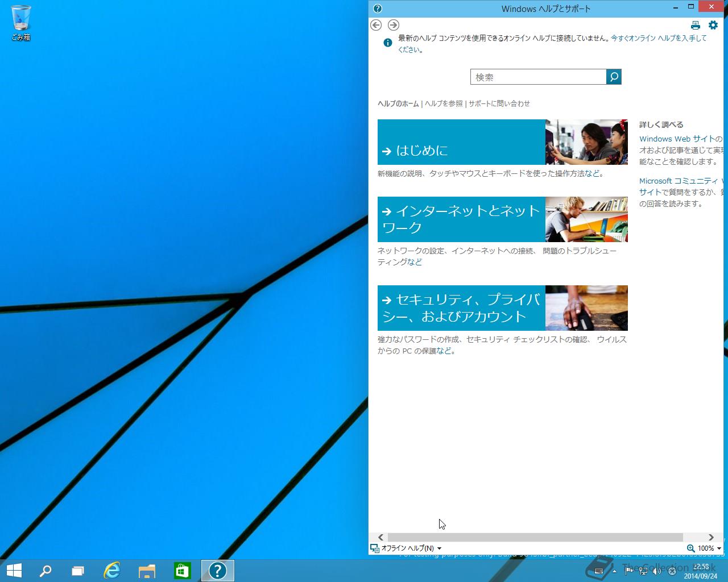Click the Action Center flag icon
This screenshot has height=582, width=728.
(x=628, y=571)
